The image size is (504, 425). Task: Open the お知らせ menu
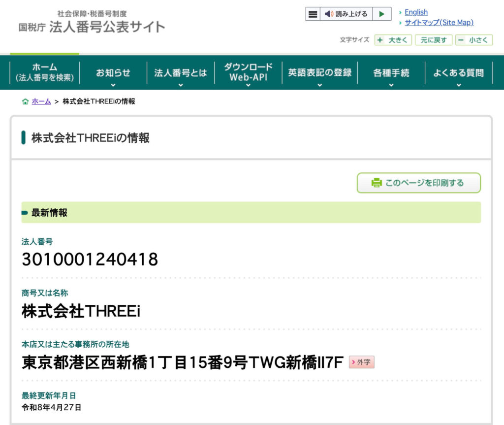pyautogui.click(x=113, y=72)
